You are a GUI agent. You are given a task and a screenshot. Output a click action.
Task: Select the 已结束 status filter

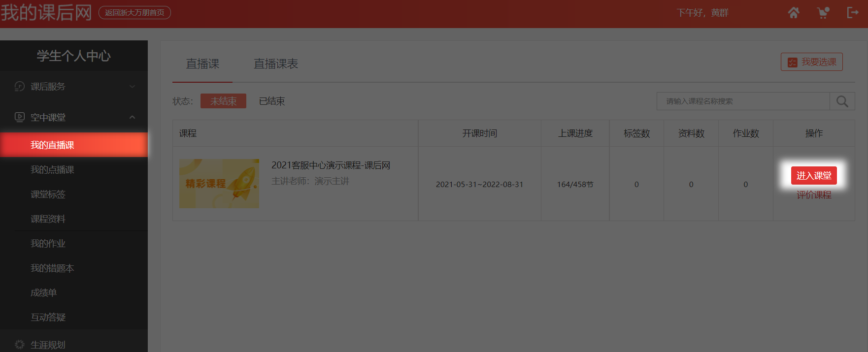272,101
